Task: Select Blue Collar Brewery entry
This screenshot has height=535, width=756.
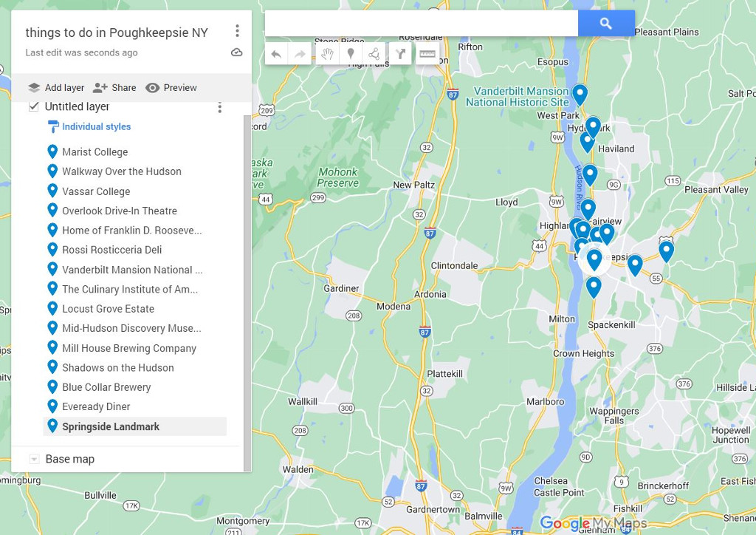Action: [x=106, y=387]
